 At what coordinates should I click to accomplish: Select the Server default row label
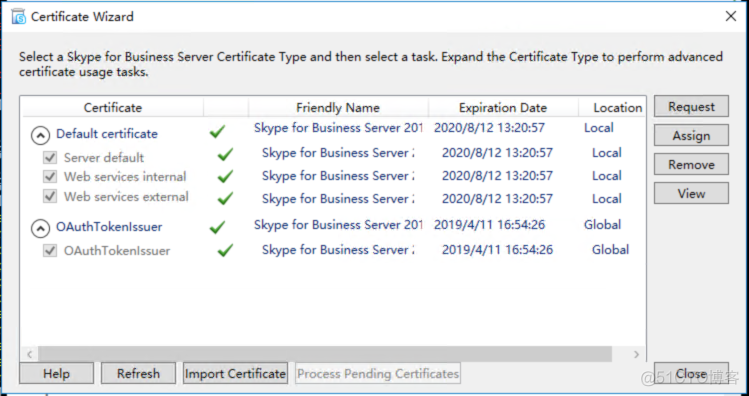104,158
